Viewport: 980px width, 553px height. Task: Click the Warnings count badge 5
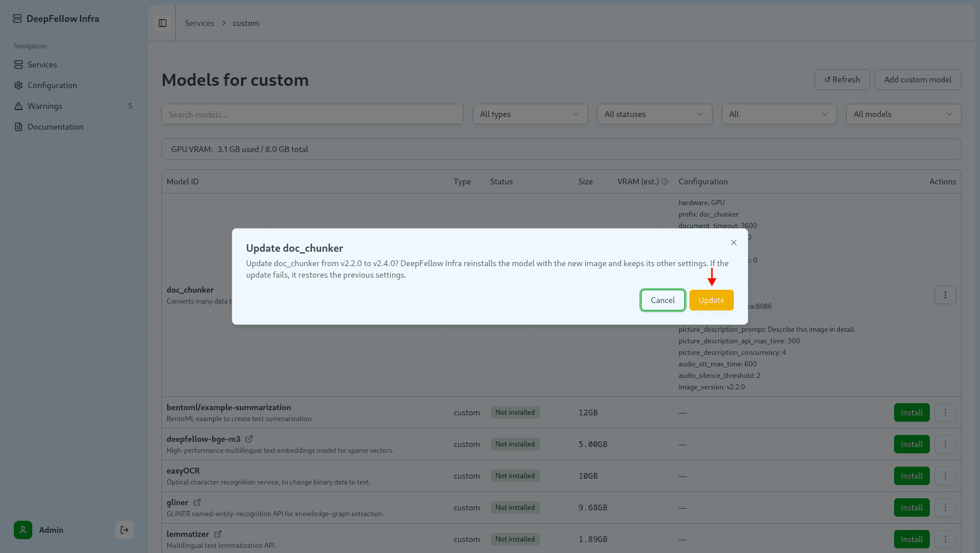pyautogui.click(x=130, y=106)
